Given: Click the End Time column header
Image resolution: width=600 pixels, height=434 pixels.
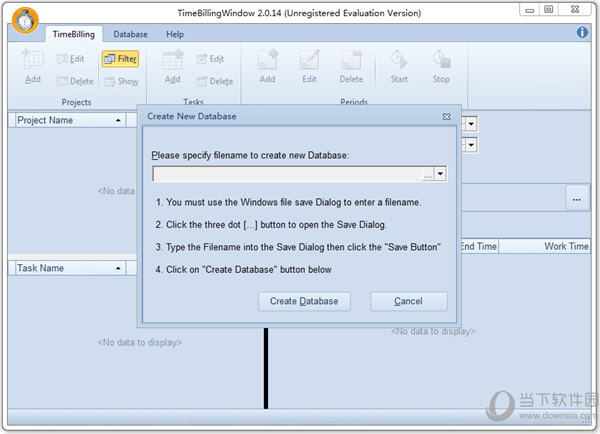Looking at the screenshot, I should click(479, 246).
